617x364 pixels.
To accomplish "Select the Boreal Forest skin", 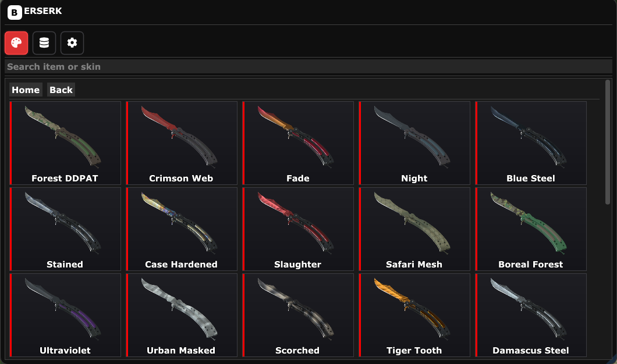I will [531, 229].
